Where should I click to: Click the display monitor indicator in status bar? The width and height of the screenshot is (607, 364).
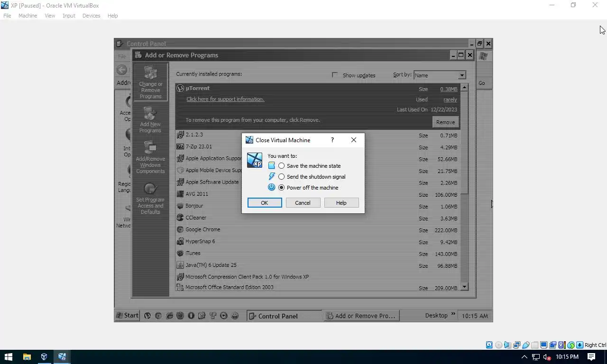[544, 345]
